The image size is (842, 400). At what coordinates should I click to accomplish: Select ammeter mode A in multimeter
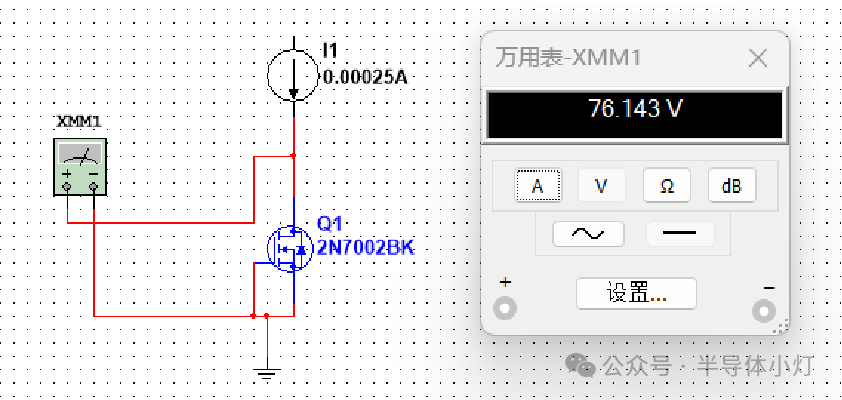point(538,186)
